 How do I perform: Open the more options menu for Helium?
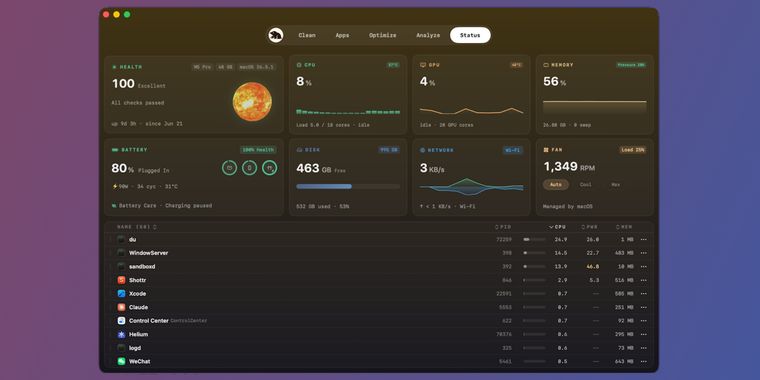pyautogui.click(x=644, y=334)
